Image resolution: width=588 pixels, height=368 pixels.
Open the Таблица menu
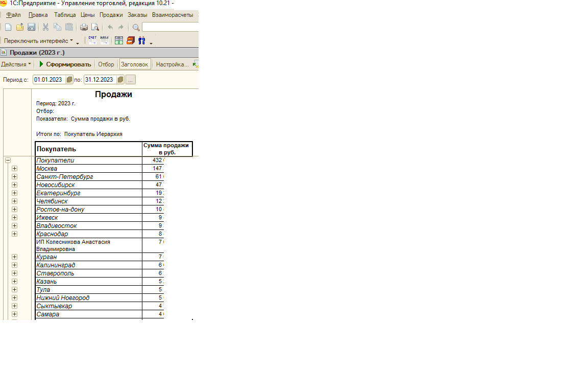(x=65, y=15)
